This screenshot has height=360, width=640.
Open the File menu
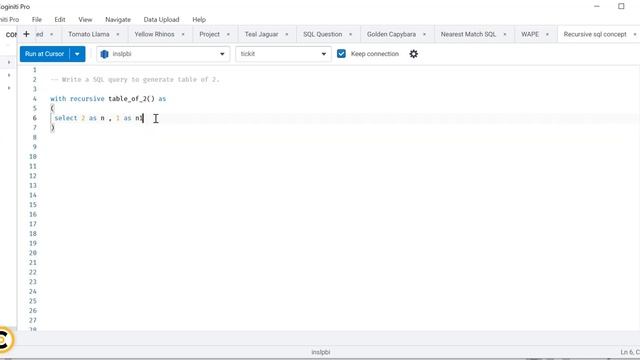point(37,20)
